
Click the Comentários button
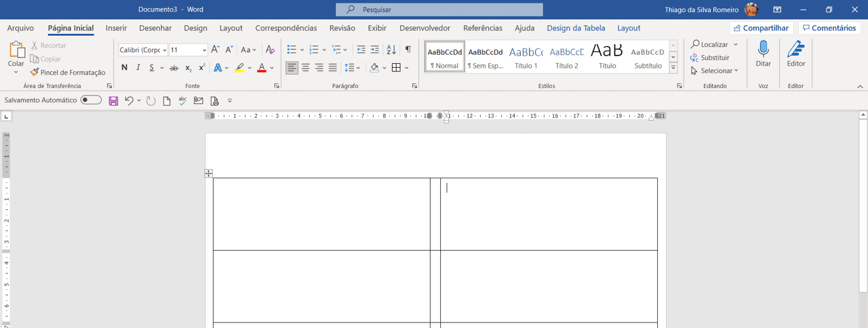tap(829, 28)
